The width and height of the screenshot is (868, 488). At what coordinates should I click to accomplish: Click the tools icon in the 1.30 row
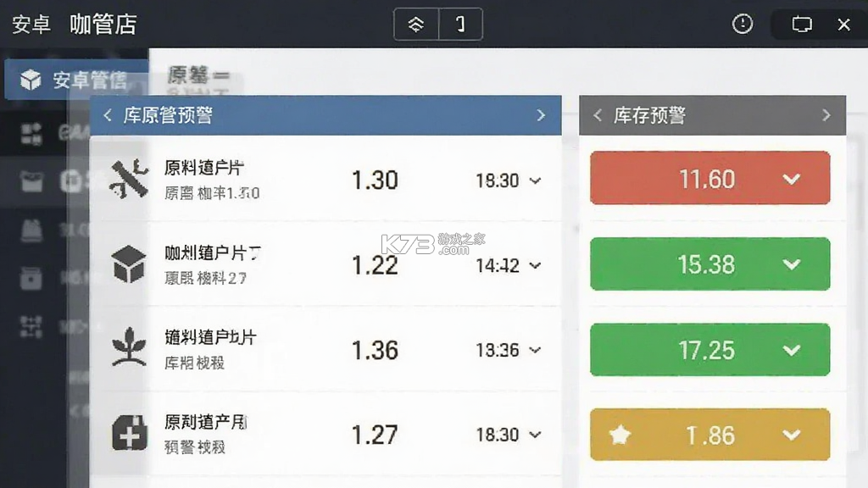click(x=129, y=179)
